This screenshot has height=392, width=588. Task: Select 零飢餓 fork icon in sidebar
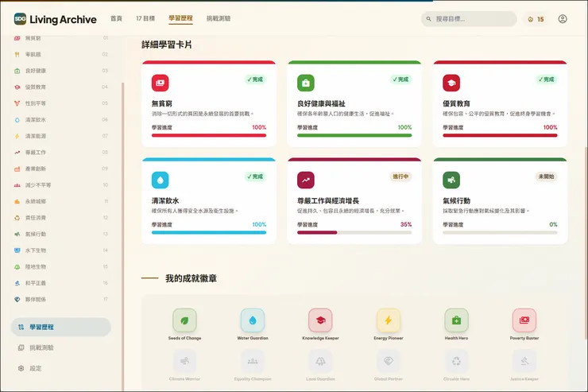pos(17,54)
